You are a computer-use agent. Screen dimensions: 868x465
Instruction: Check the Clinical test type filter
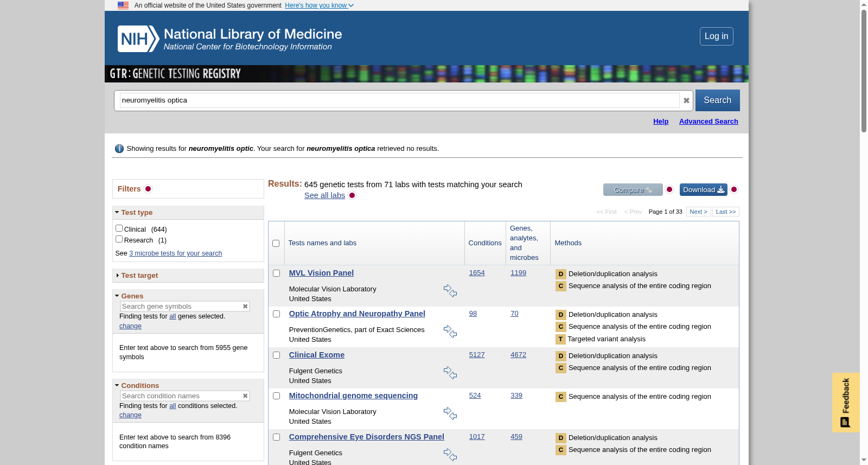tap(119, 228)
